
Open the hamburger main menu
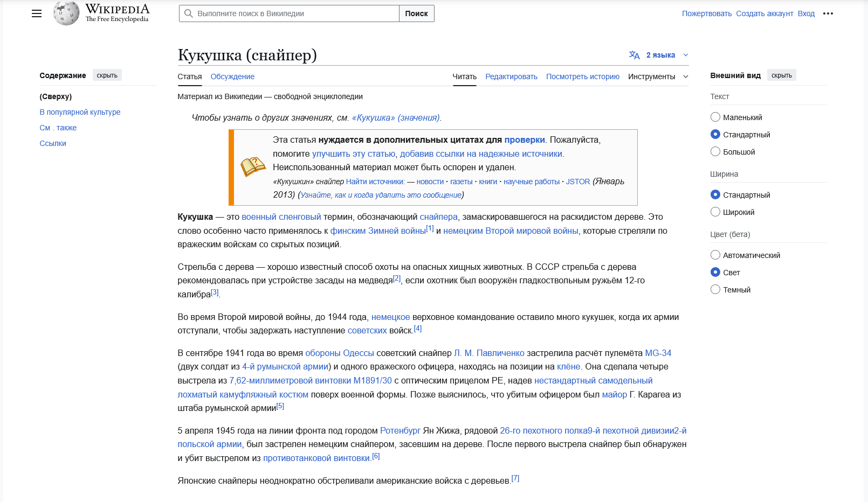[37, 13]
